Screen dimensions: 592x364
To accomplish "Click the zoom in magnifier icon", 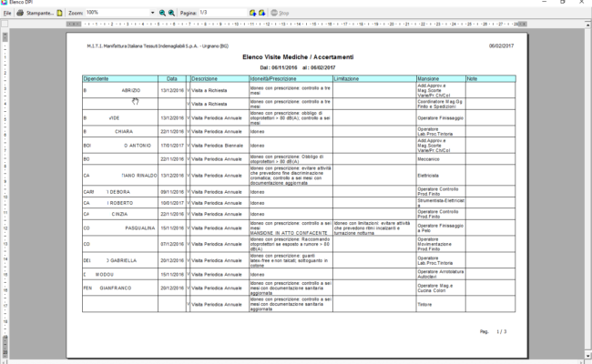I will pos(171,13).
